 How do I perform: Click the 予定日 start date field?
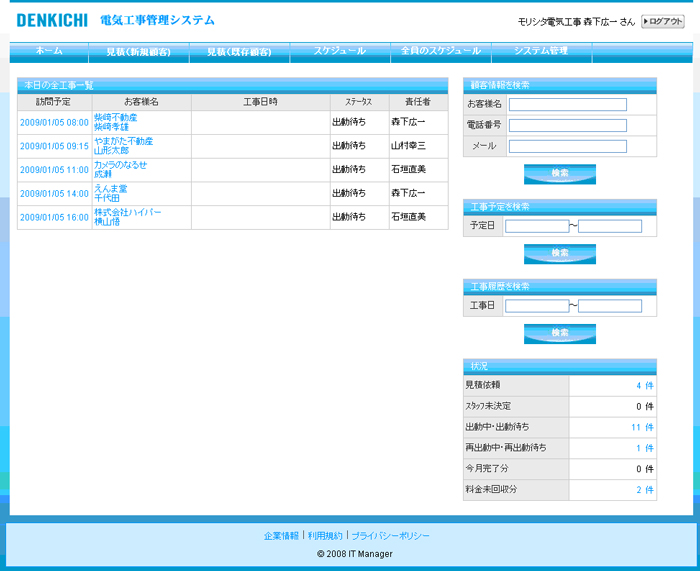(536, 226)
